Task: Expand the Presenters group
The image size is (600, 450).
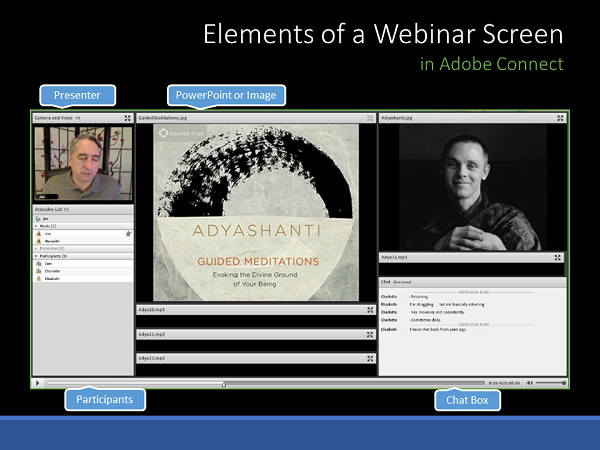Action: pyautogui.click(x=36, y=248)
